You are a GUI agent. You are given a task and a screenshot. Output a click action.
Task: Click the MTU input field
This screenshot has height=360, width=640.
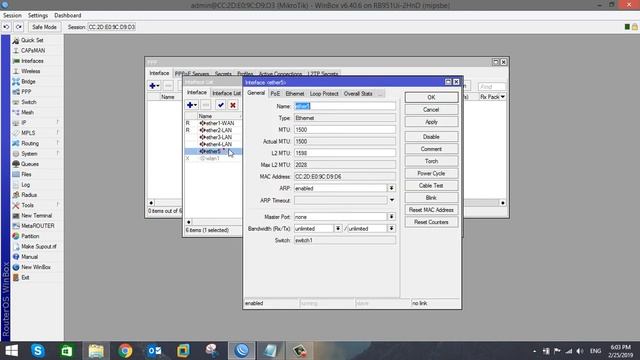point(344,130)
